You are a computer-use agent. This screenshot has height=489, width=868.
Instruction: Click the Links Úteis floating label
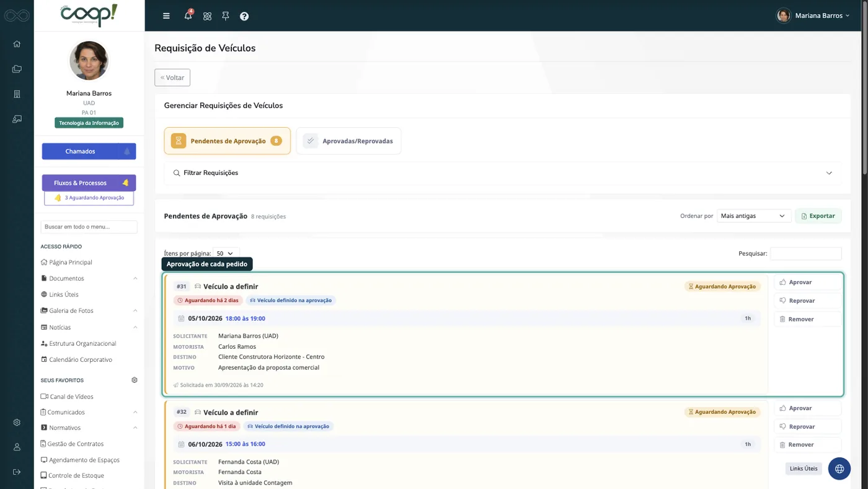tap(804, 469)
